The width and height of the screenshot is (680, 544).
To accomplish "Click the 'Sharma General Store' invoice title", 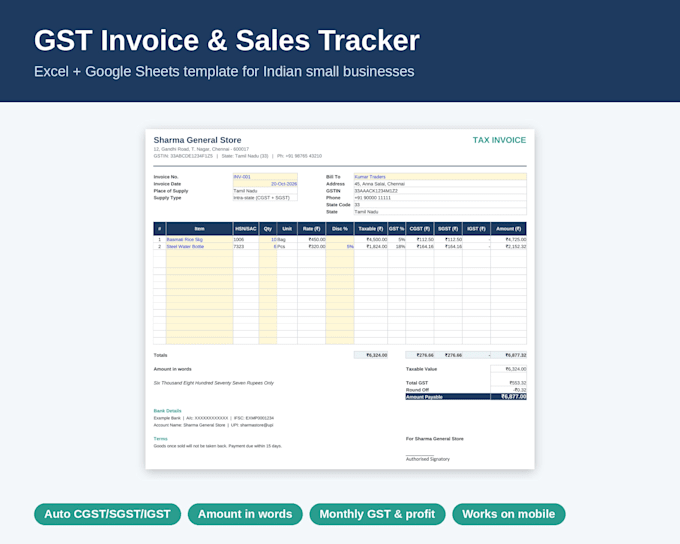I will [x=197, y=140].
